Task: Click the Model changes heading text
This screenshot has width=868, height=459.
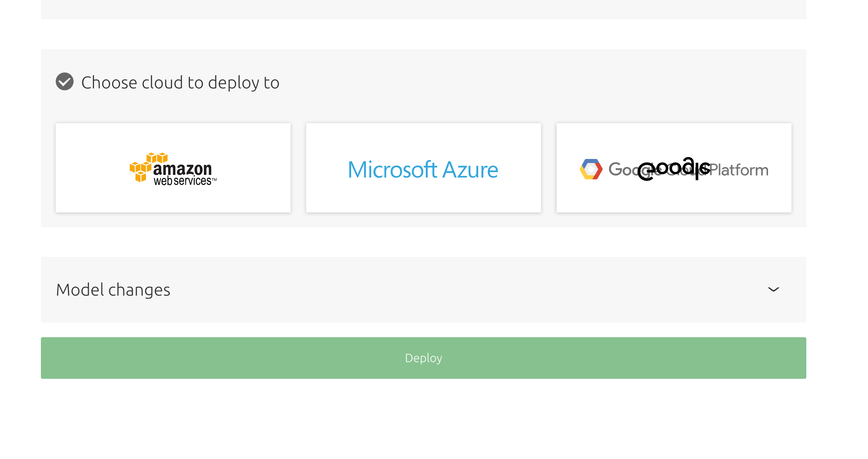Action: (x=113, y=290)
